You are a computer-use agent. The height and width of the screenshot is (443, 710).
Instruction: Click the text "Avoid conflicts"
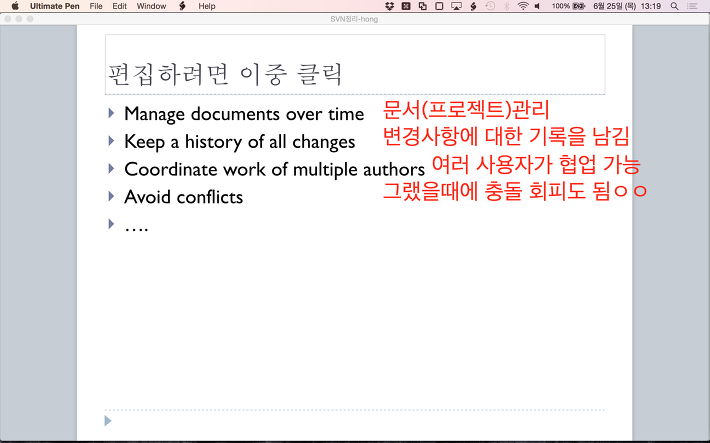pos(183,197)
